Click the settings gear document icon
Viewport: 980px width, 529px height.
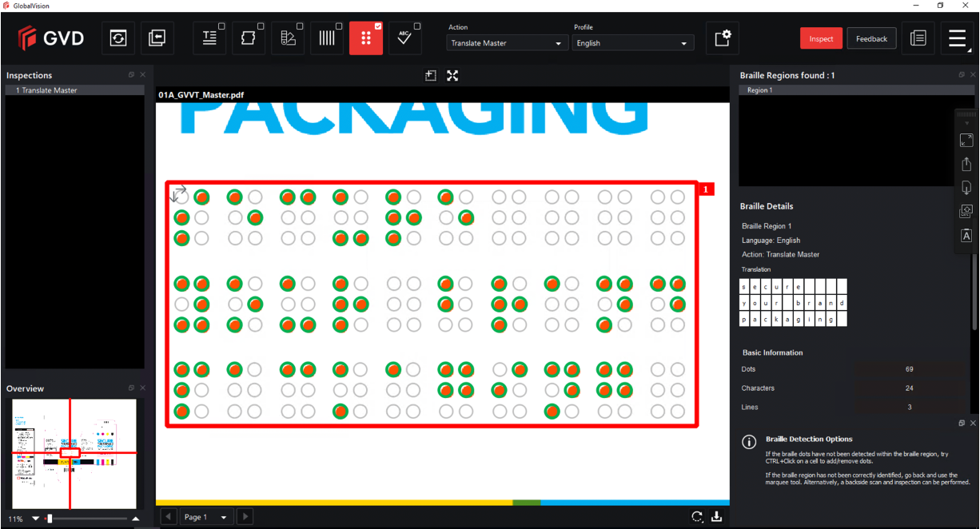[x=722, y=38]
